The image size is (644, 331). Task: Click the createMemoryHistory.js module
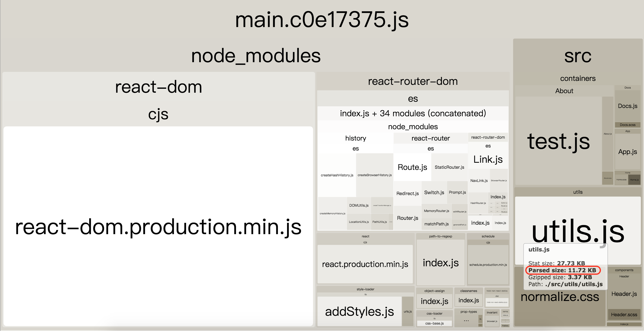(332, 213)
